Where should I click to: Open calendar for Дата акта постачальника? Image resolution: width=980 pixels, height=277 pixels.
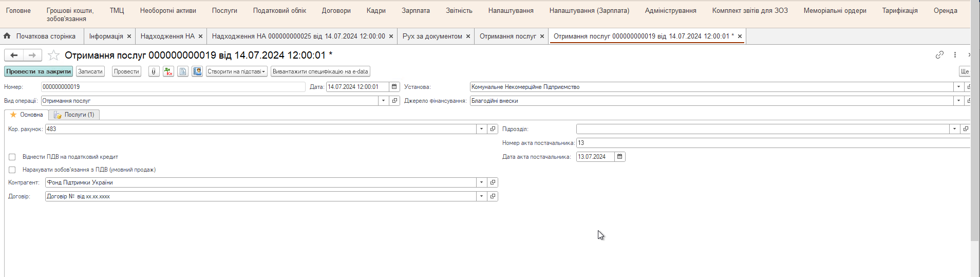pyautogui.click(x=620, y=157)
